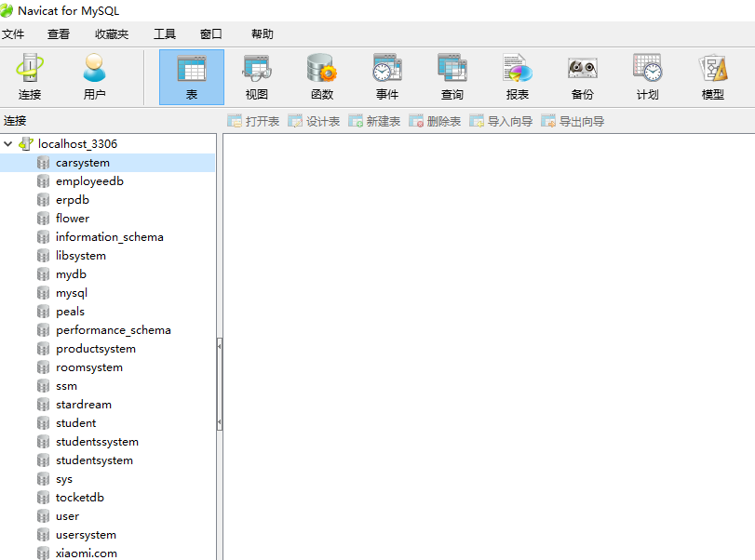Select the 查询 (Query) icon
755x560 pixels.
pos(452,76)
